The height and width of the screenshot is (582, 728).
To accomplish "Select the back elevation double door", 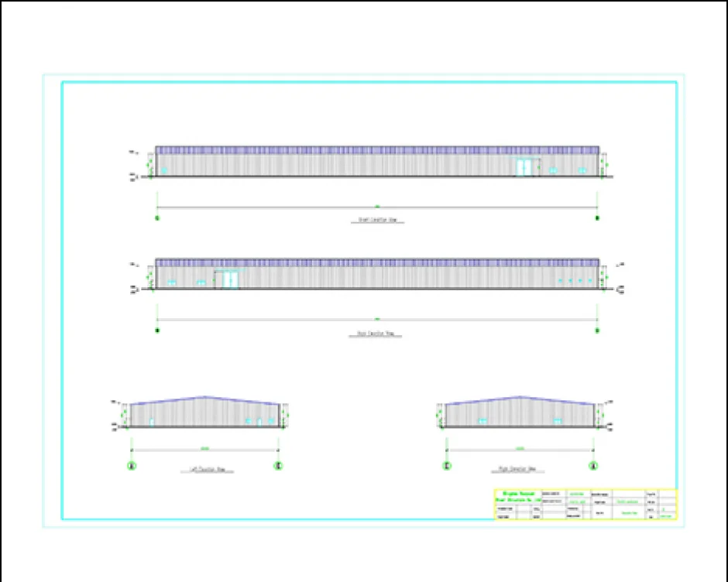I will pyautogui.click(x=227, y=280).
